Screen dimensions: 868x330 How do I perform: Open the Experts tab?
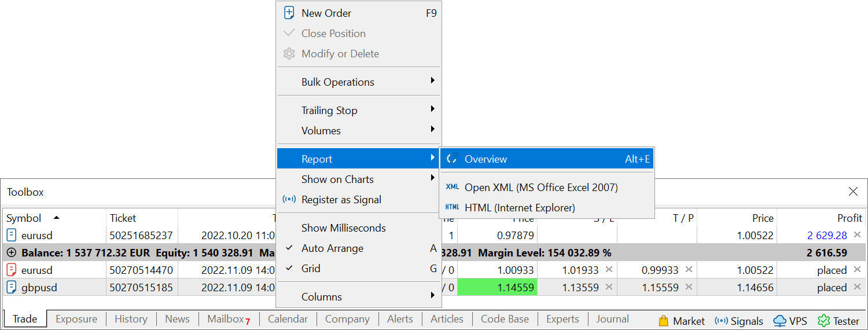click(562, 319)
